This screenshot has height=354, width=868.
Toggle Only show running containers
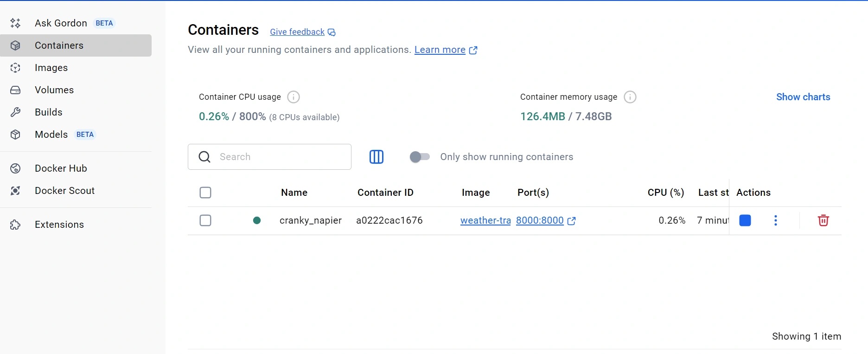point(420,157)
